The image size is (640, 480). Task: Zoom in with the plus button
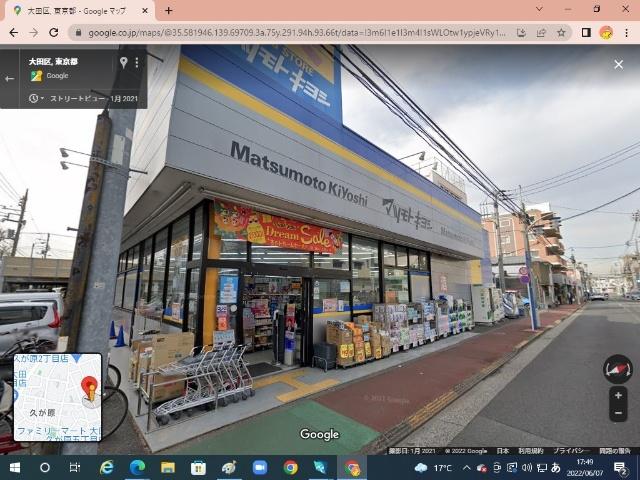tap(618, 395)
